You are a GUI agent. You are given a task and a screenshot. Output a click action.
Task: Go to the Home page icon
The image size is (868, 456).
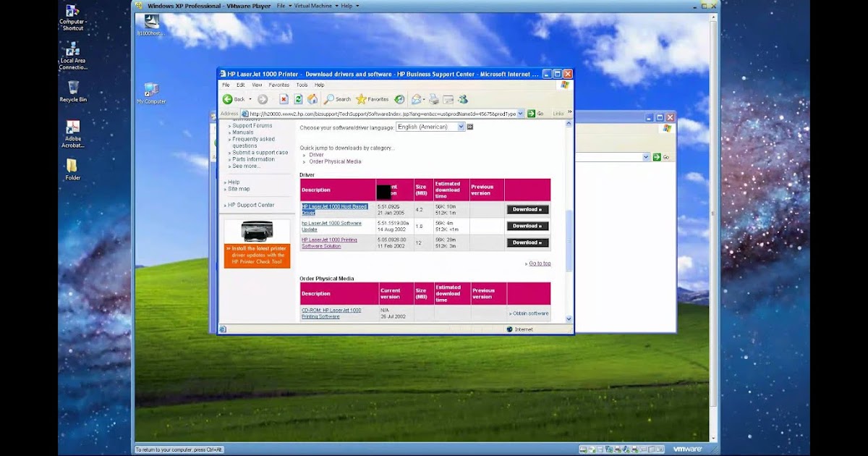click(x=312, y=99)
